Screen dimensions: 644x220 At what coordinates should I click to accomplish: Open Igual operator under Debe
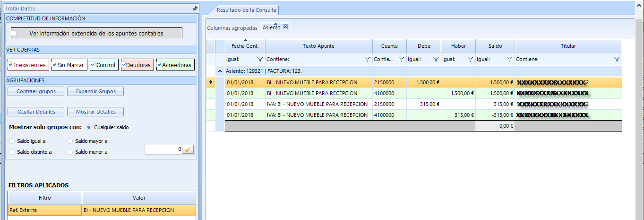click(414, 60)
